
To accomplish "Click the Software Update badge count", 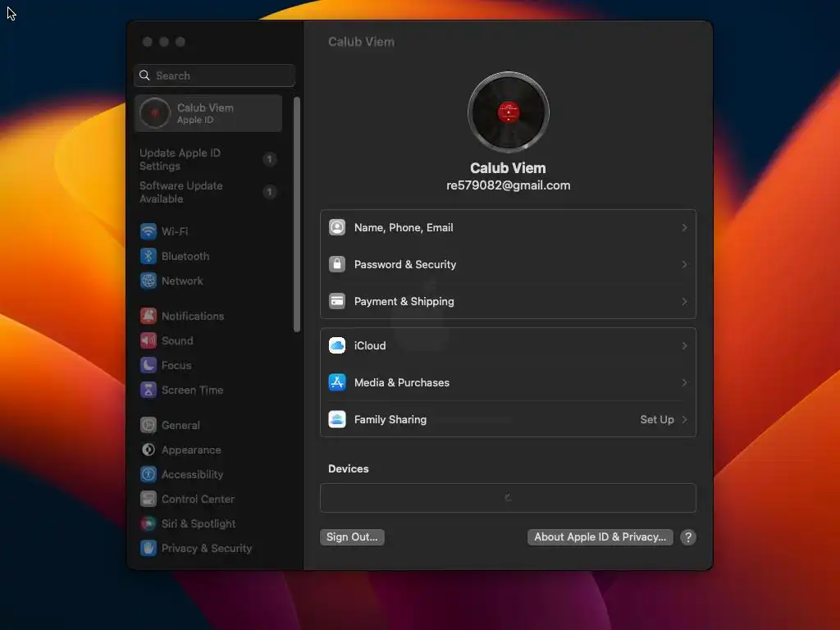I will [269, 192].
